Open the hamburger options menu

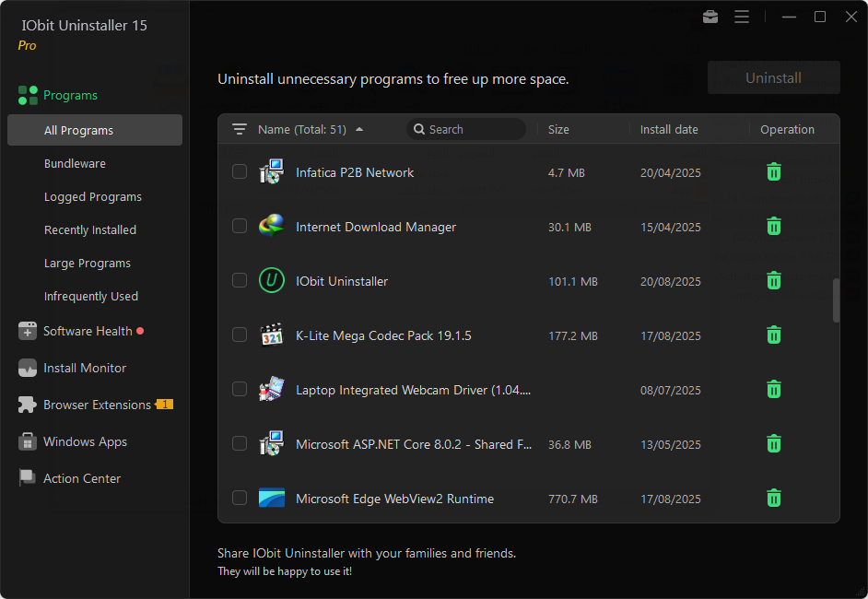[742, 17]
